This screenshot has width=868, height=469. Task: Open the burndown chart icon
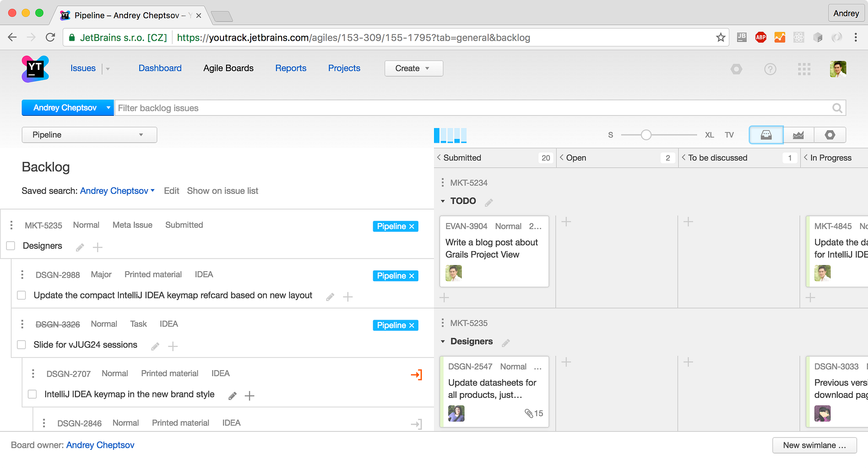click(x=798, y=135)
